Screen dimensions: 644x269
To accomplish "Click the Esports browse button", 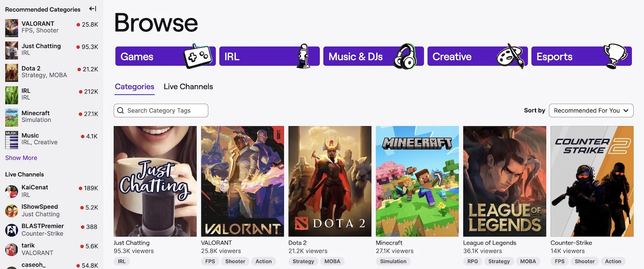I will (581, 57).
